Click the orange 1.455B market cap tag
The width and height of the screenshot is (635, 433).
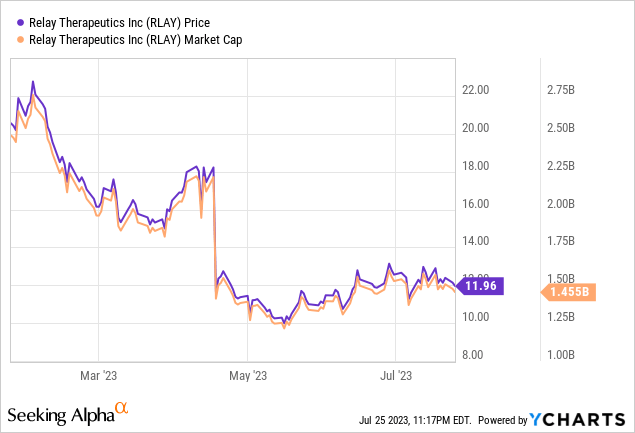coord(569,292)
